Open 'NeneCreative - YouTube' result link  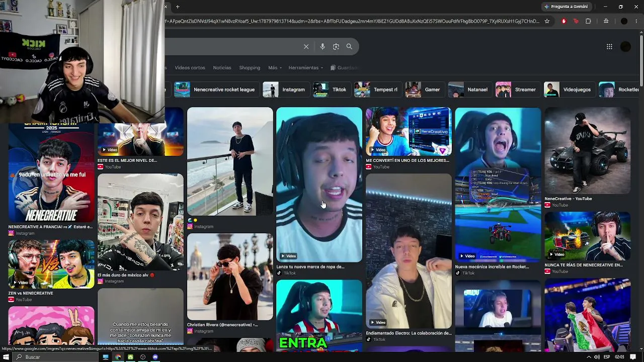point(568,199)
